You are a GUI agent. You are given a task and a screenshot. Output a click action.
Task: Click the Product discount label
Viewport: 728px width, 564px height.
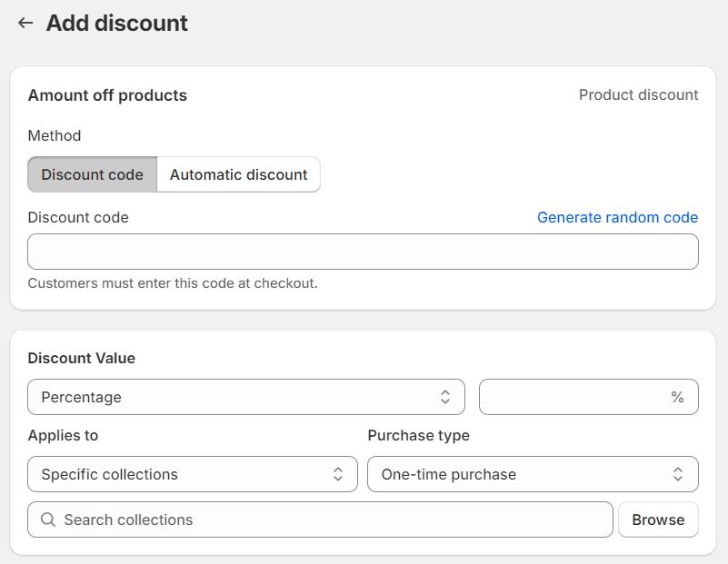pyautogui.click(x=638, y=94)
